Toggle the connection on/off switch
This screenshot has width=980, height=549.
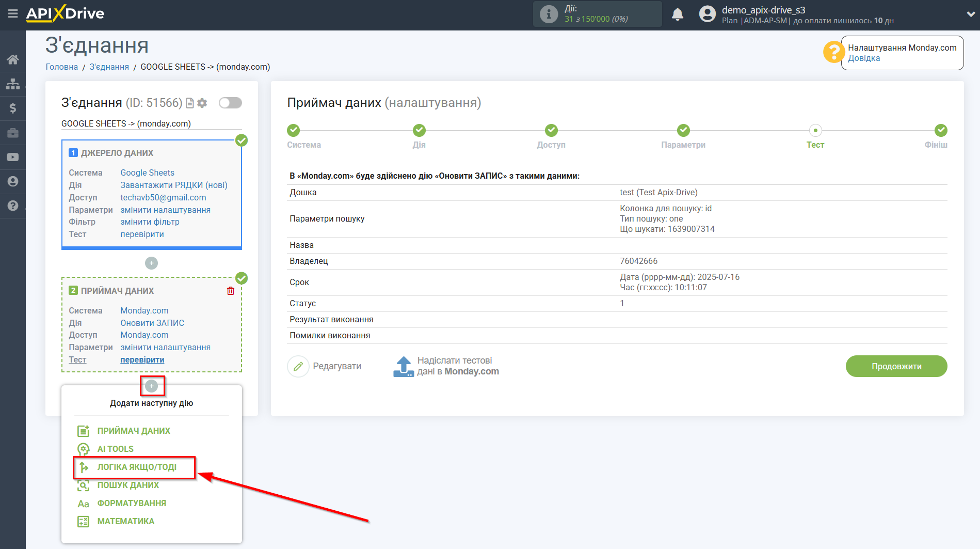pyautogui.click(x=230, y=103)
